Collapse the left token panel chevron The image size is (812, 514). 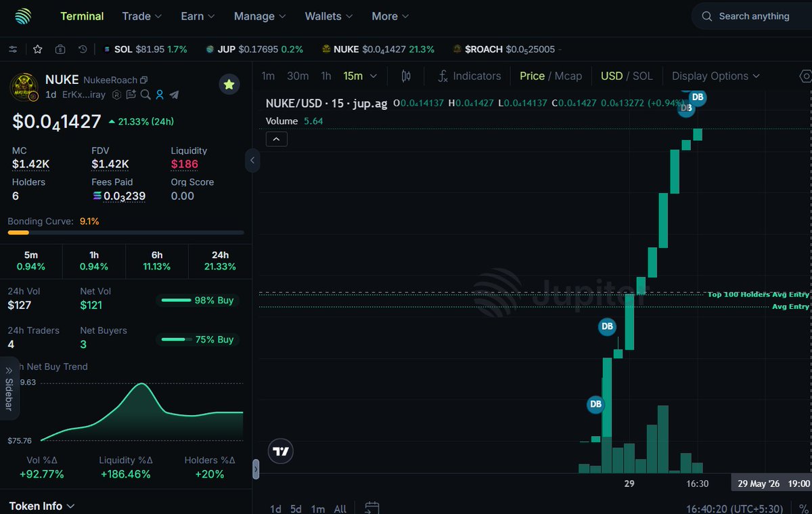coord(252,160)
